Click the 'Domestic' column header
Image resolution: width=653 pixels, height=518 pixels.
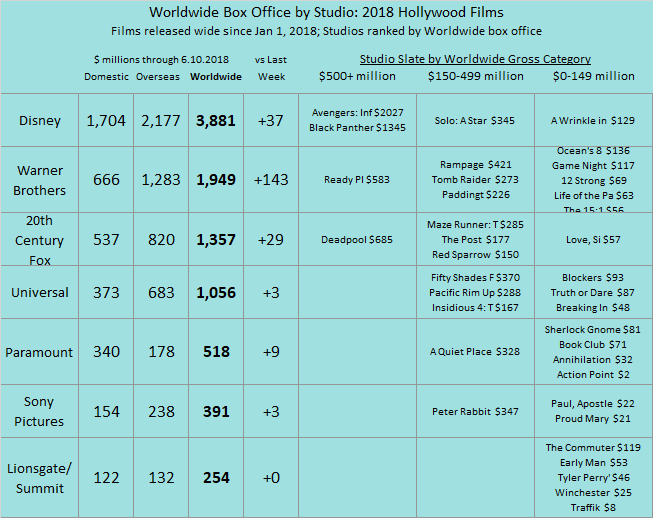click(106, 77)
